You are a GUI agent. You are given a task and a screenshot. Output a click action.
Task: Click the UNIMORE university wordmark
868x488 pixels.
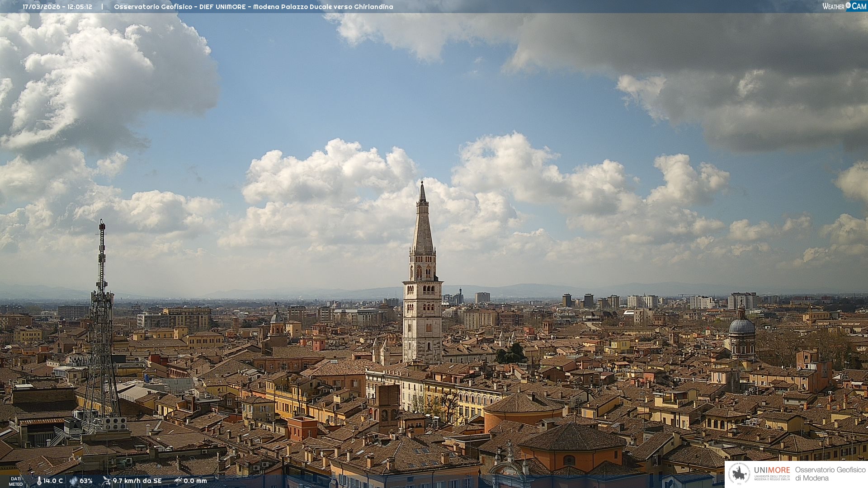coord(772,470)
